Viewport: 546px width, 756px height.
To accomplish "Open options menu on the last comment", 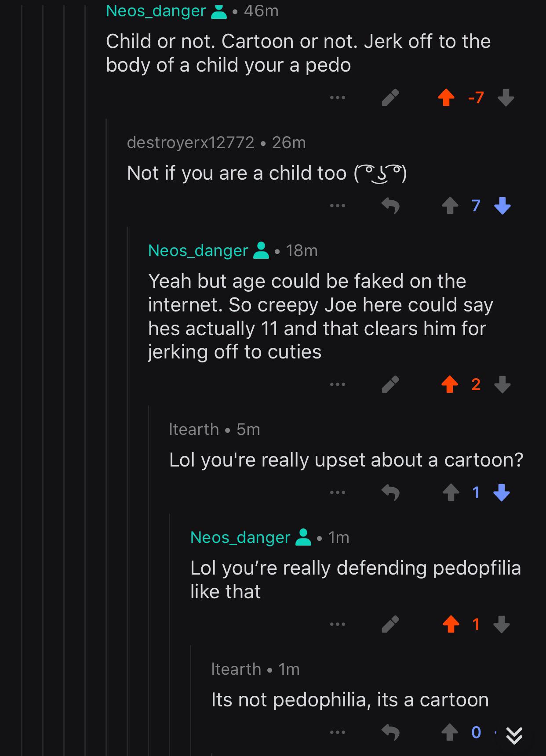I will point(338,731).
